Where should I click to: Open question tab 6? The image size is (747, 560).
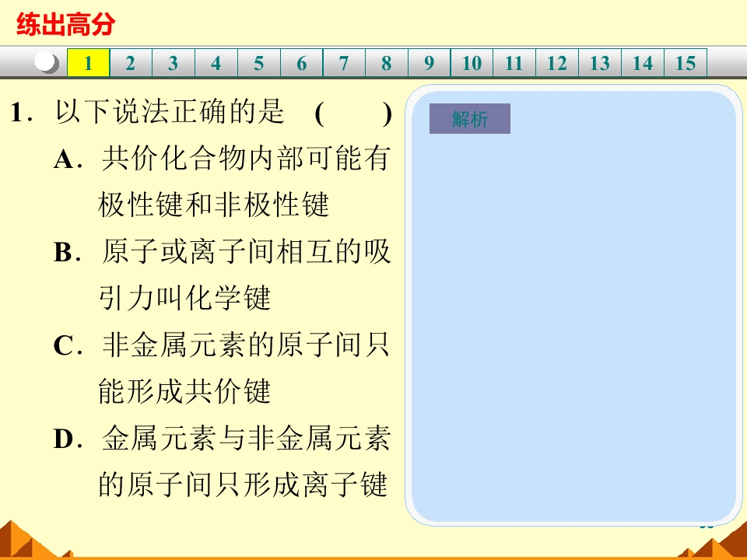point(302,62)
